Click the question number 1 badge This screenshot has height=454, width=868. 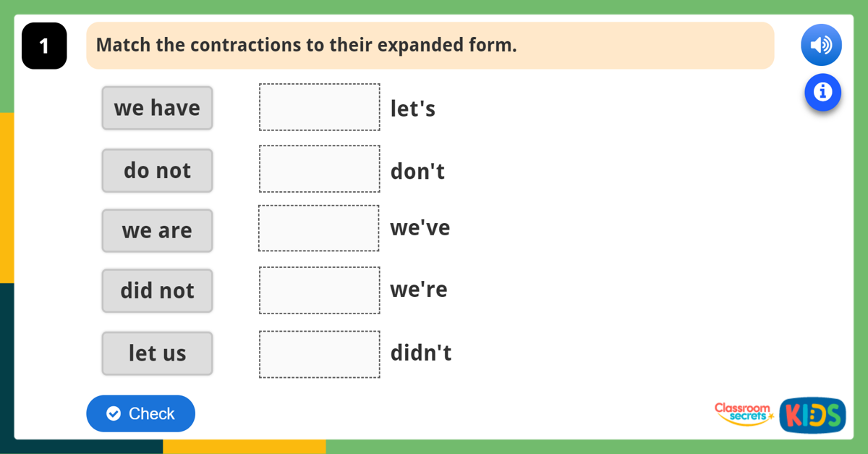[x=44, y=46]
